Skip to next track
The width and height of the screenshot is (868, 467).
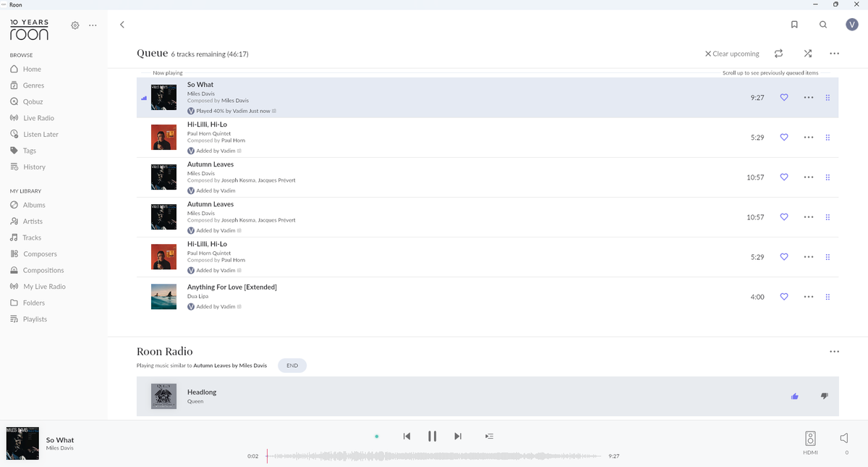tap(458, 436)
